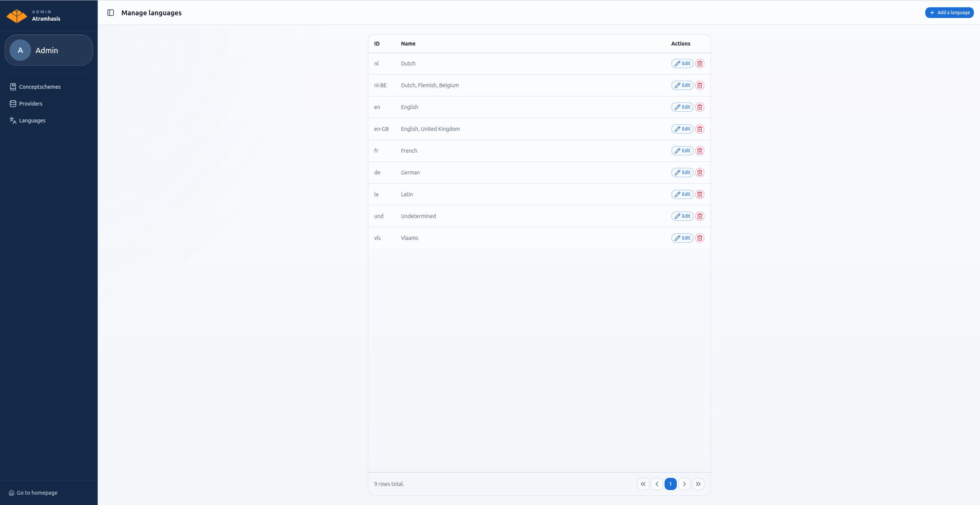Image resolution: width=980 pixels, height=505 pixels.
Task: Delete the Vlaams language entry
Action: coord(699,238)
